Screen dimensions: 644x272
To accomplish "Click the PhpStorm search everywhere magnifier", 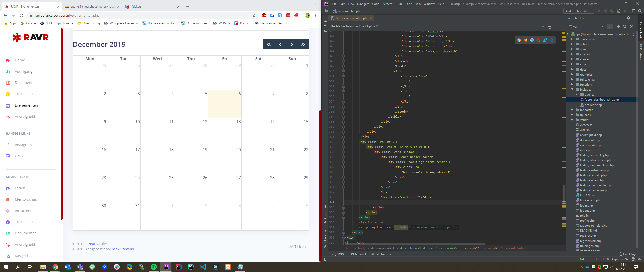I will coord(640,11).
